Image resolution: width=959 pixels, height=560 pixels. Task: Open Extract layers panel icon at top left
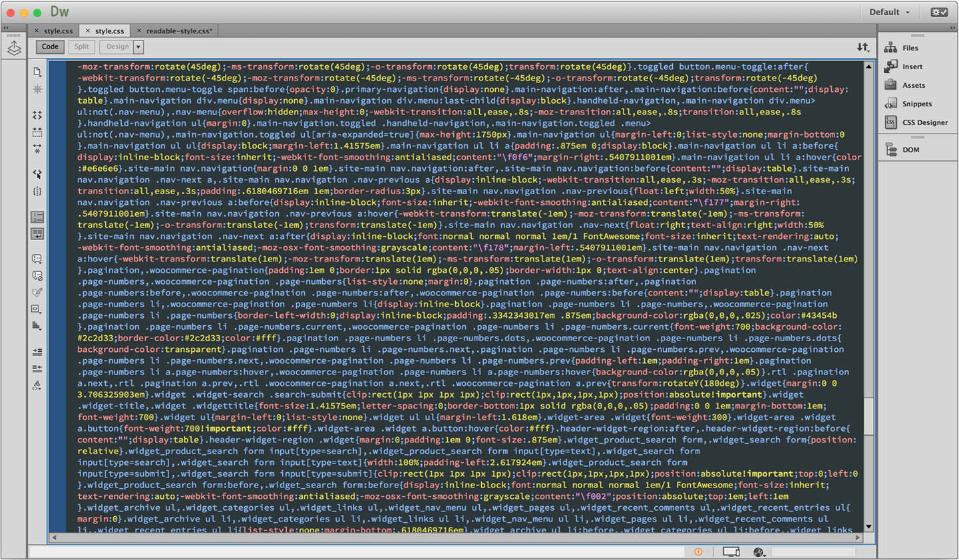pyautogui.click(x=14, y=48)
